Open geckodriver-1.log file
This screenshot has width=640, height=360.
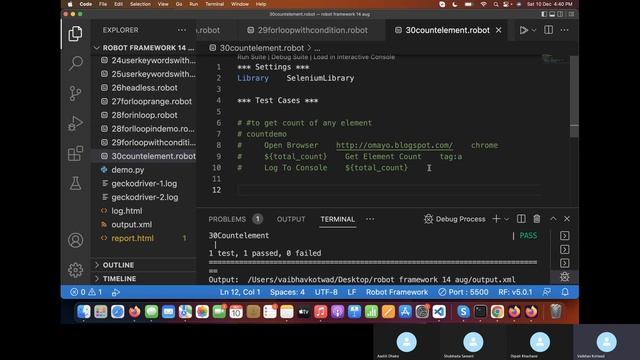(x=144, y=184)
